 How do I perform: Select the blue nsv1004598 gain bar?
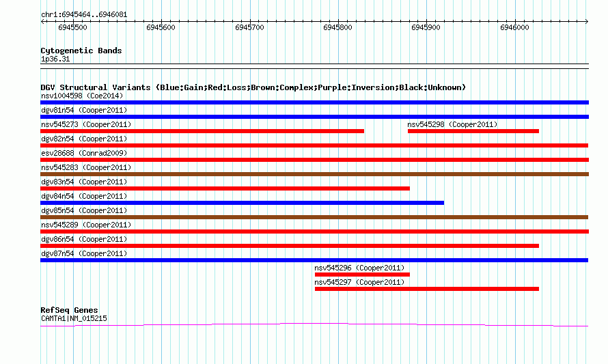point(314,102)
